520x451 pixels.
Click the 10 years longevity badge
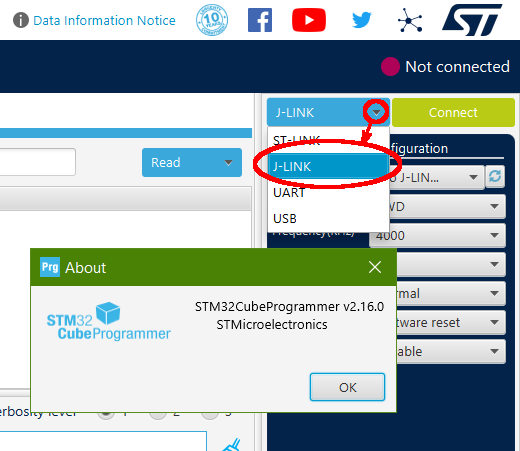coord(212,20)
